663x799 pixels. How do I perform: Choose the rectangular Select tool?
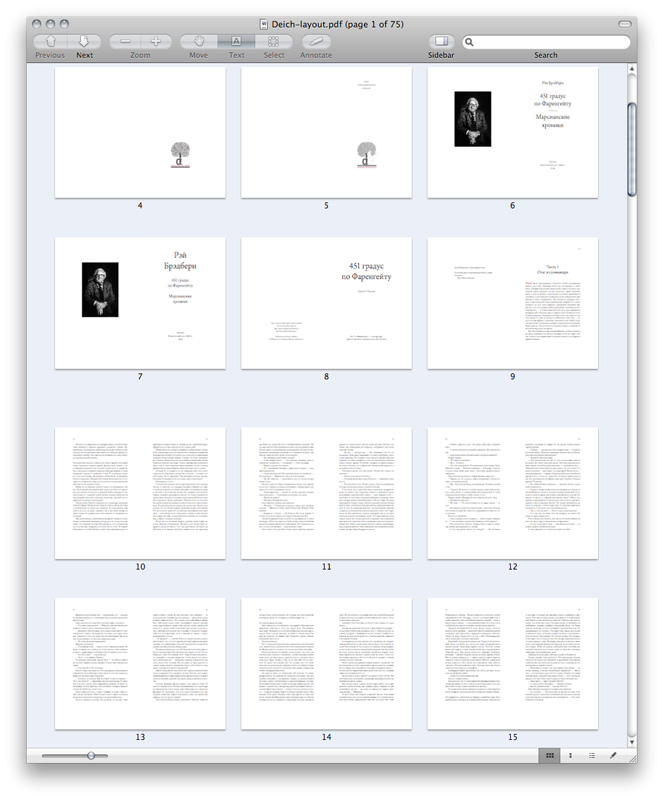pos(273,42)
